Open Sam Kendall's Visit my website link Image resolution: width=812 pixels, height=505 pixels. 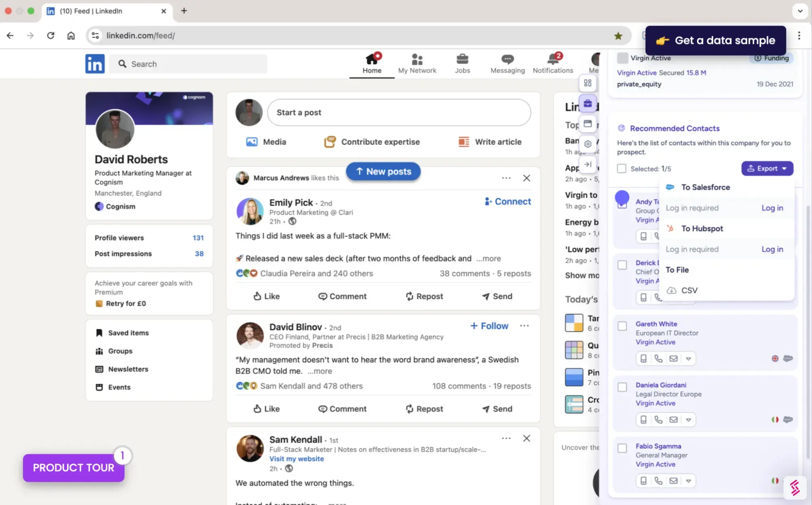coord(297,459)
